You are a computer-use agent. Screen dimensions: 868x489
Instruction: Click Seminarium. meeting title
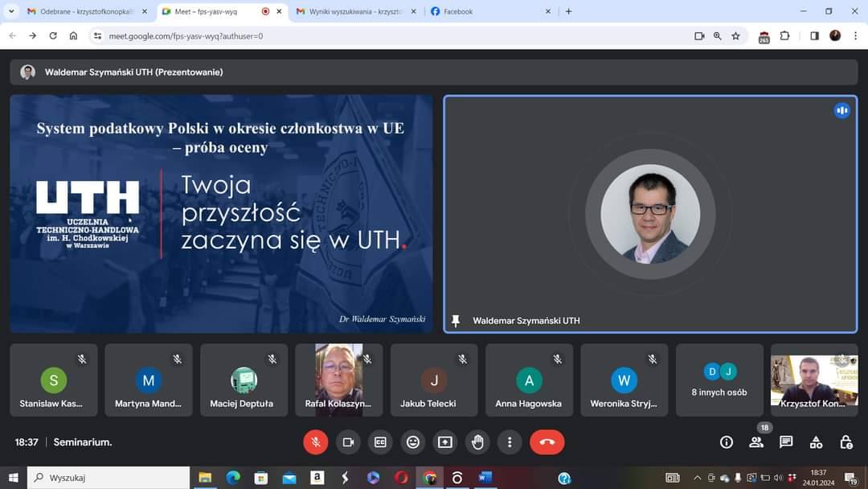[x=83, y=442]
